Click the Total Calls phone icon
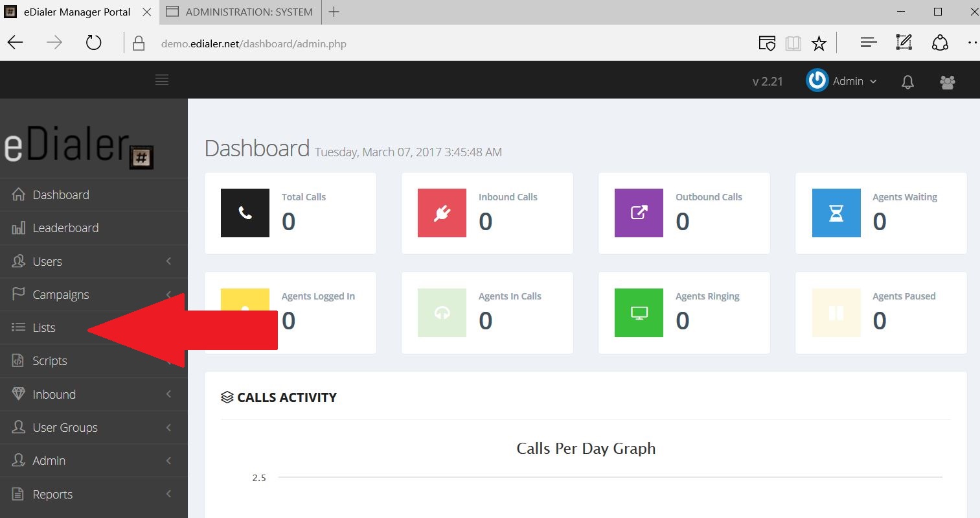The width and height of the screenshot is (980, 518). coord(245,213)
